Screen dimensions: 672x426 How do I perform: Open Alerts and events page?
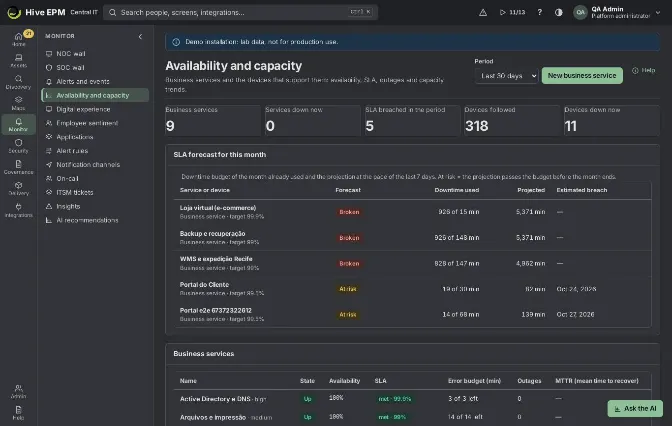[x=95, y=81]
